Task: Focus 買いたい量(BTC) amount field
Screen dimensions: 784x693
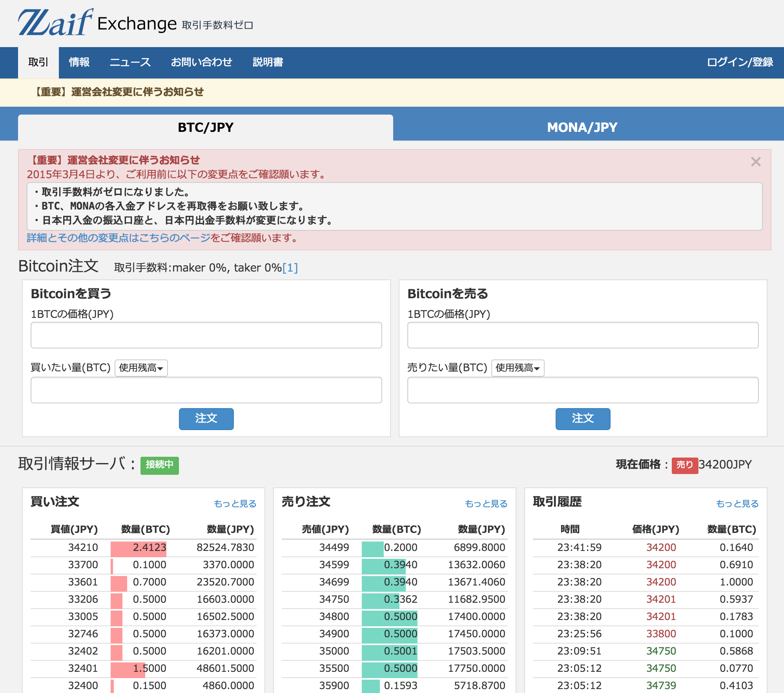Action: [x=206, y=390]
